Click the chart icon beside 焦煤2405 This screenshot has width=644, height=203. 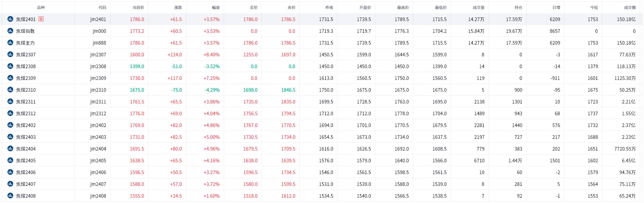10,160
